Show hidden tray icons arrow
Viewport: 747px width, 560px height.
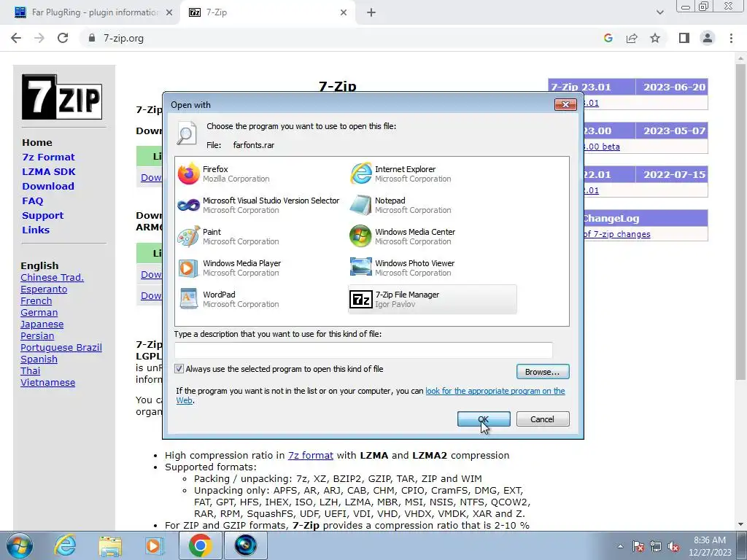click(x=620, y=547)
